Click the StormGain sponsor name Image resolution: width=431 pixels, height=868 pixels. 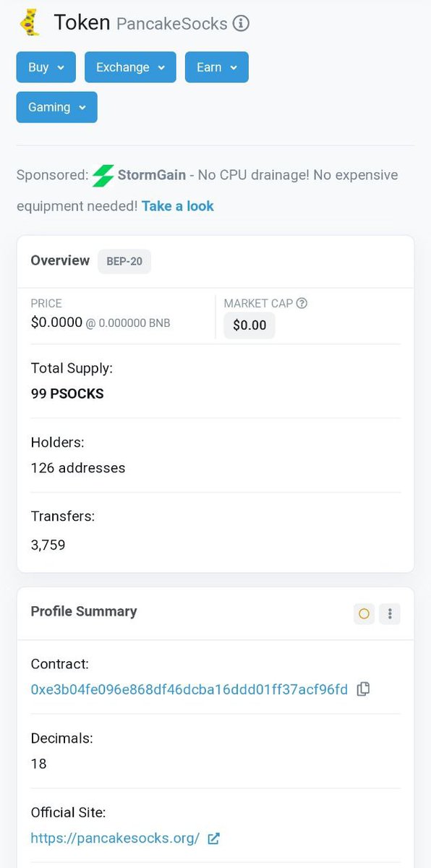point(151,175)
